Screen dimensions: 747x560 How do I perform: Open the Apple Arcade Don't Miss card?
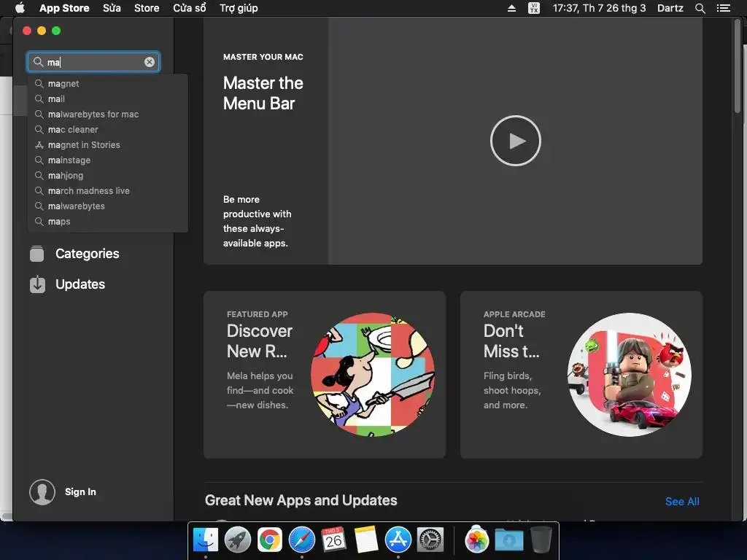[581, 375]
